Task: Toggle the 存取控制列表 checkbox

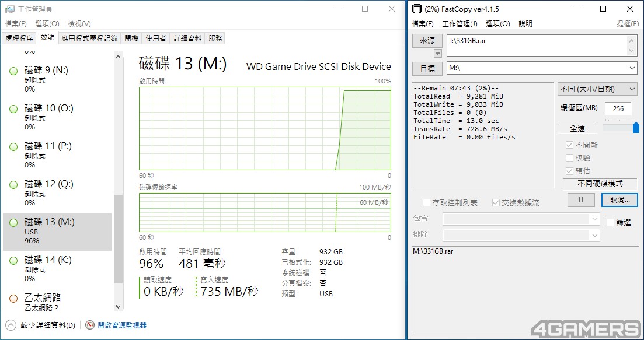Action: (x=426, y=202)
